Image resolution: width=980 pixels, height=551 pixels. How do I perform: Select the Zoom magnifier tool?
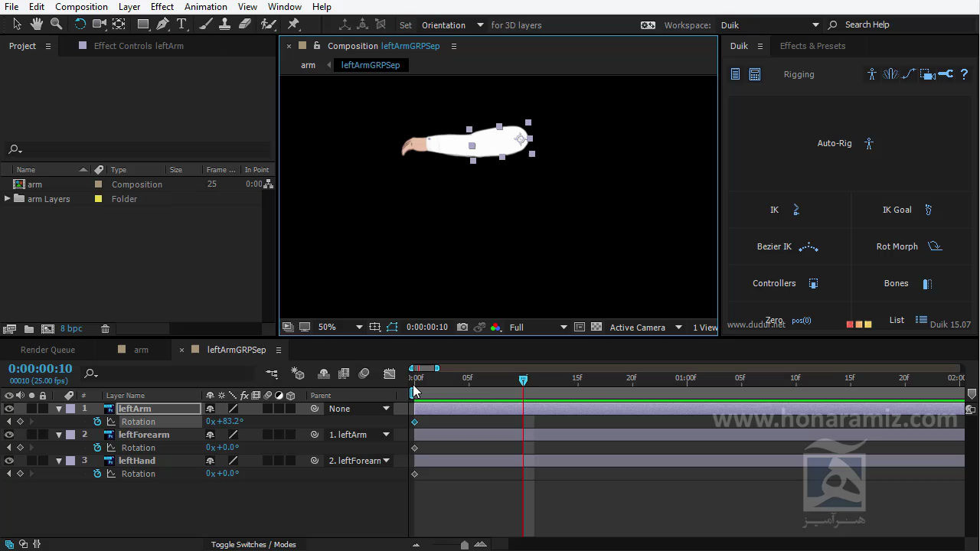pos(56,24)
